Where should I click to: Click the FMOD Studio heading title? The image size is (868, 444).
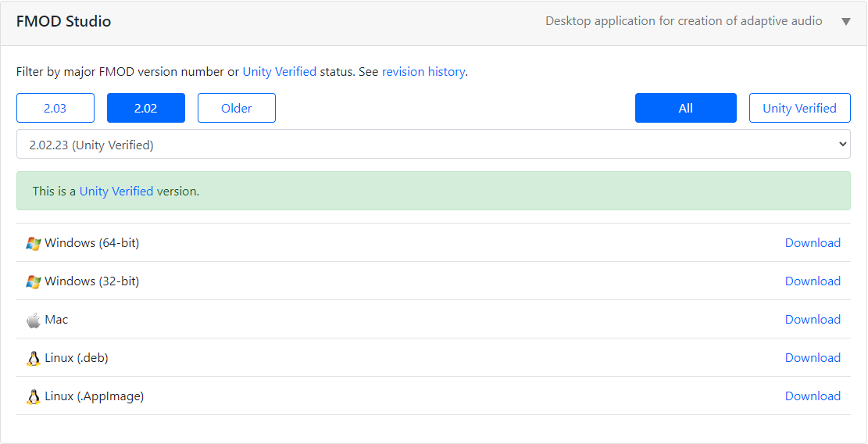(64, 22)
